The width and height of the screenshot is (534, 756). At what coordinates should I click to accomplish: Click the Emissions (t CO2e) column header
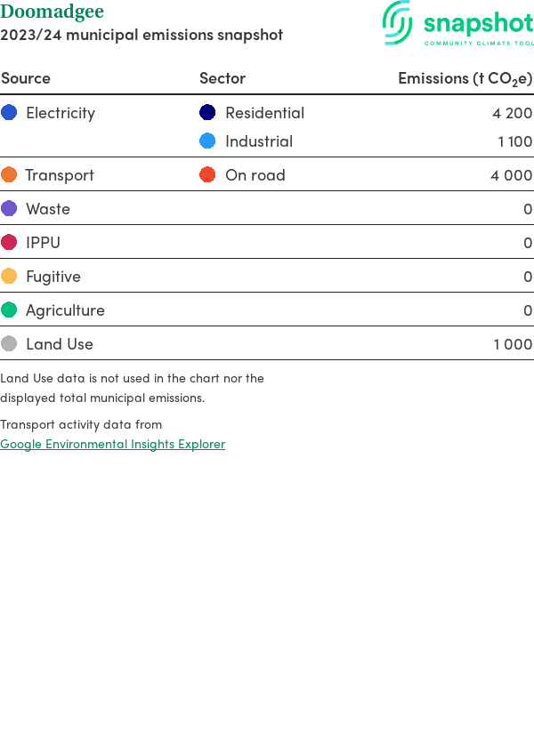point(465,78)
